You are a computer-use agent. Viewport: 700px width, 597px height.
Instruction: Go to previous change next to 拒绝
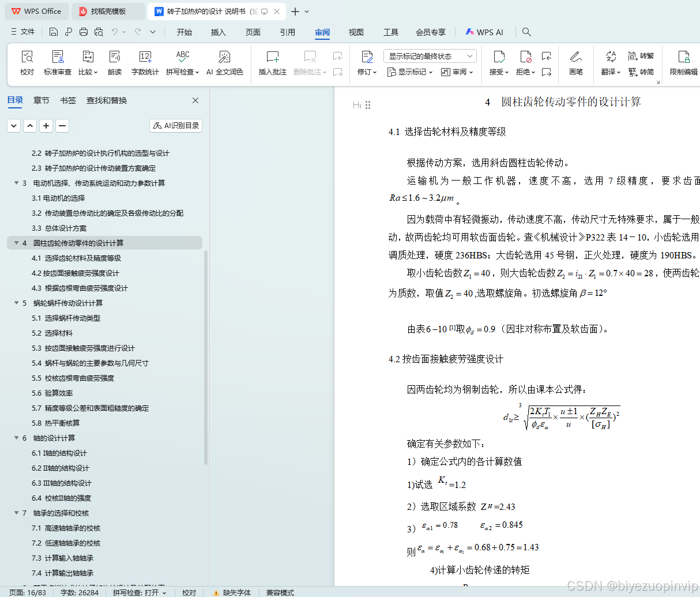547,56
